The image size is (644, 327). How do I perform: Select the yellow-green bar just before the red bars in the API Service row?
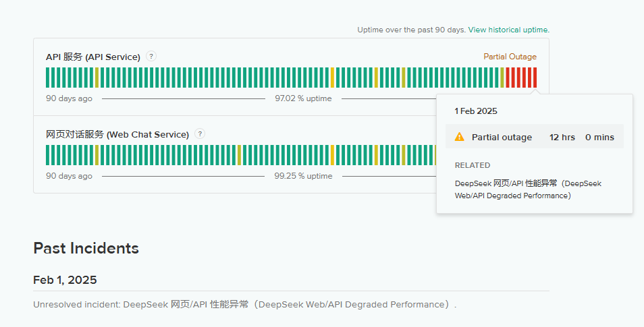tap(502, 78)
